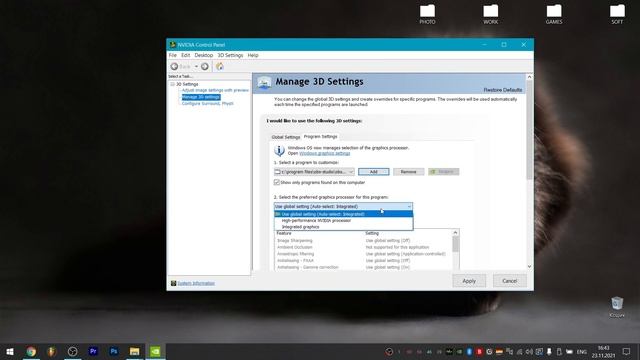Open Google Chrome from the taskbar
Screen dimensions: 640x360
coord(31,351)
